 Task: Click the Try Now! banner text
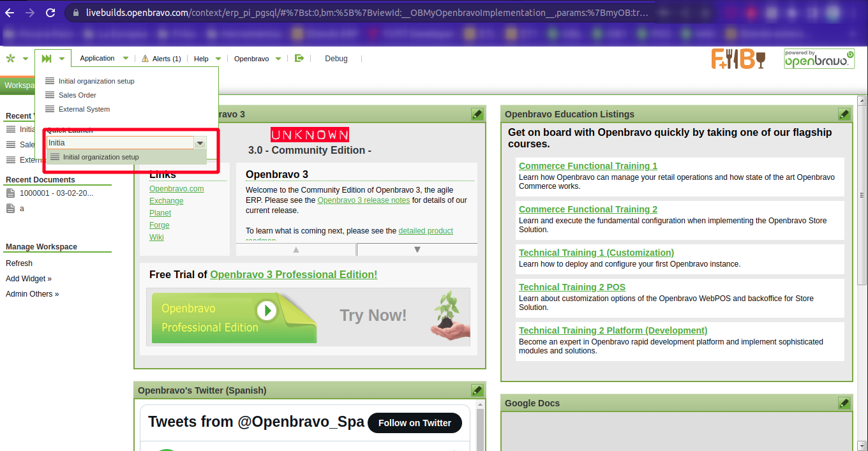point(373,315)
